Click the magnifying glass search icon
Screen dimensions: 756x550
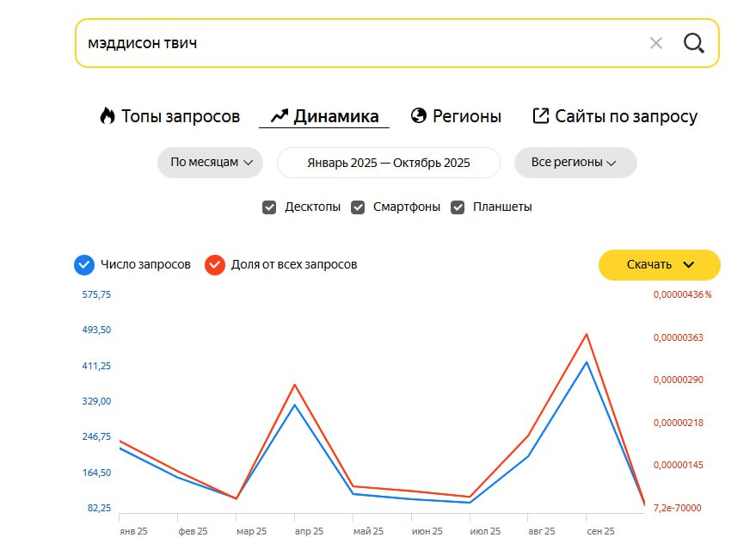(x=694, y=43)
